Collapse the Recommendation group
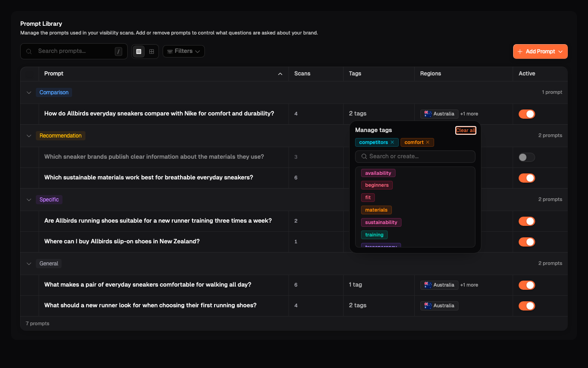This screenshot has height=368, width=588. click(x=29, y=136)
